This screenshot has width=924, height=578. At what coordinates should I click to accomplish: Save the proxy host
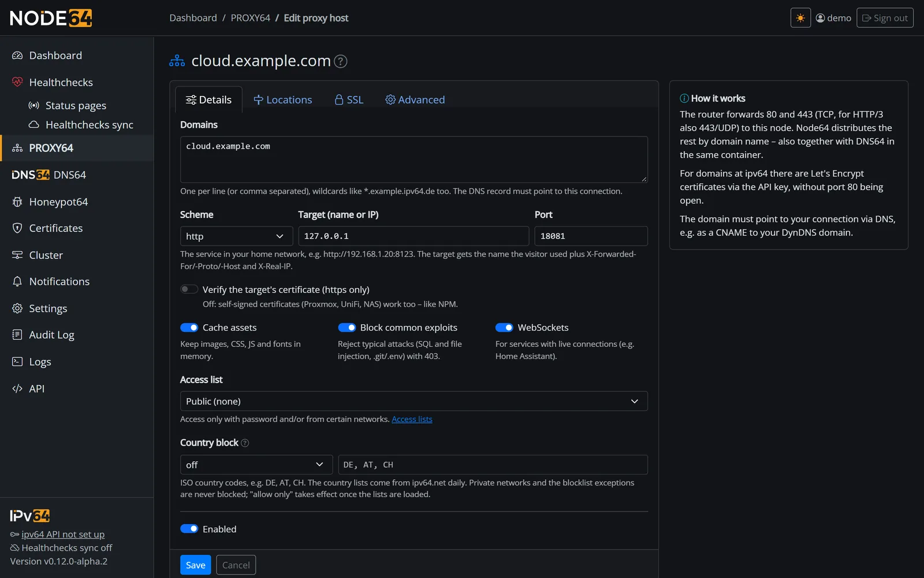[x=196, y=565]
